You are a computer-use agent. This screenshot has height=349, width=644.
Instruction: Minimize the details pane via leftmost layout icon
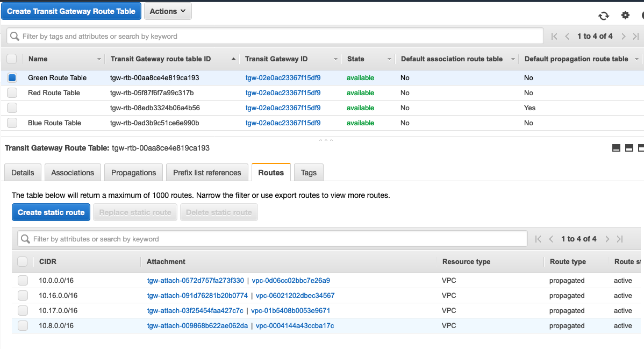[x=617, y=148]
